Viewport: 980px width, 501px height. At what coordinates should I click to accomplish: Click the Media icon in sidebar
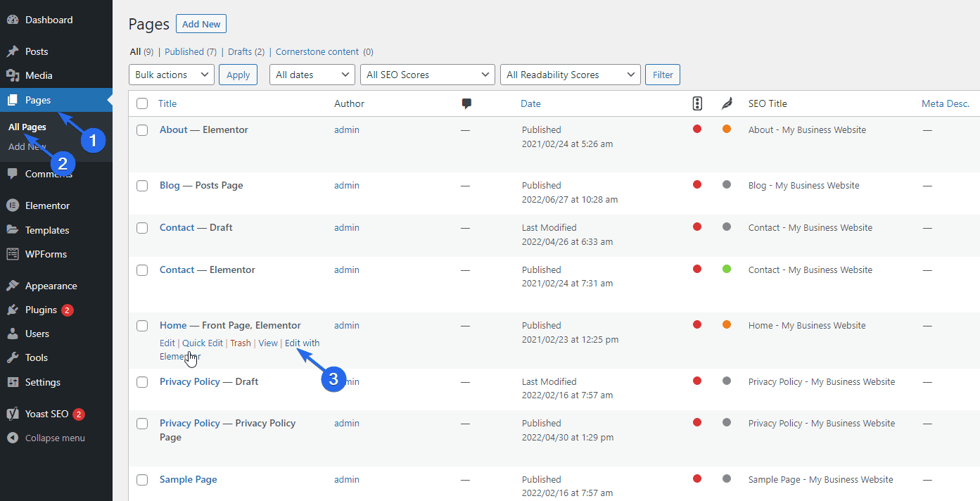13,75
